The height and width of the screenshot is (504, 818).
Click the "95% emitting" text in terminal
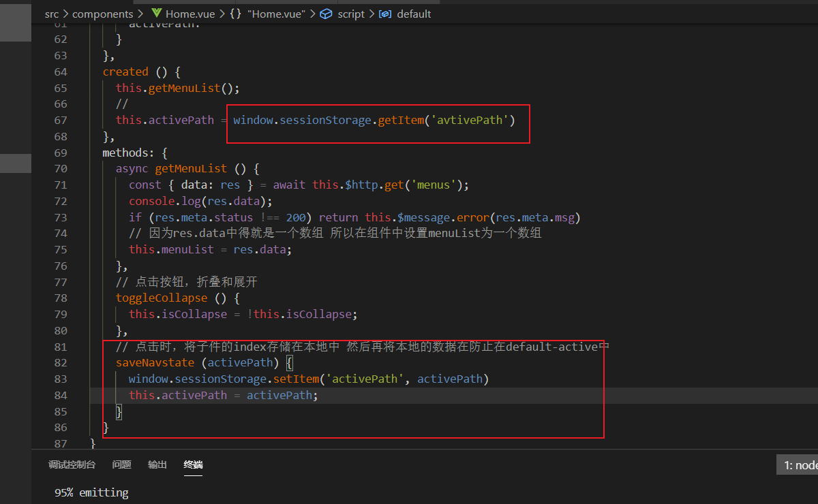coord(91,492)
